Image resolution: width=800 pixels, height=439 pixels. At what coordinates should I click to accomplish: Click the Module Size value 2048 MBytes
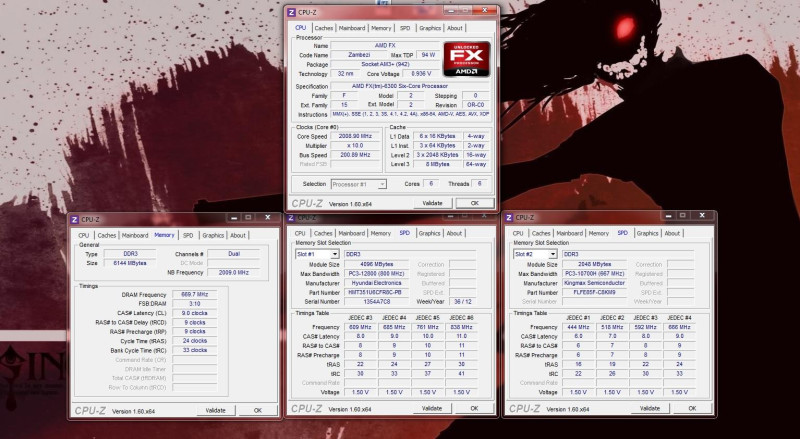coord(595,264)
